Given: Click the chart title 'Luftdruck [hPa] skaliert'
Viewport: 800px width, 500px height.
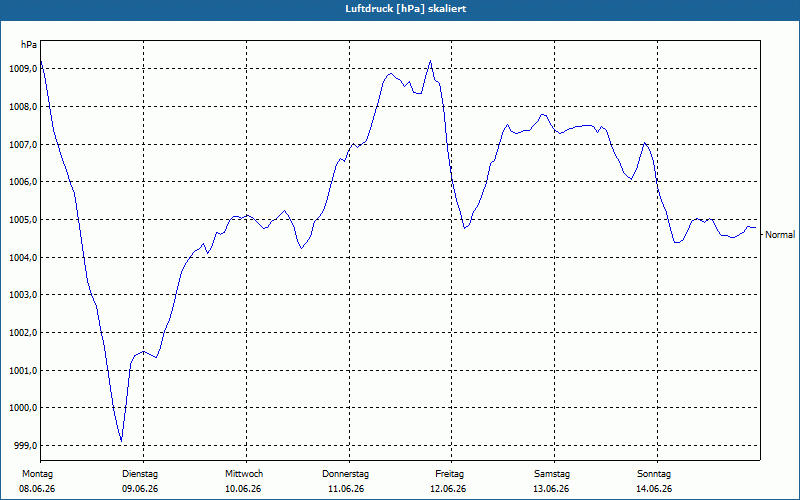Looking at the screenshot, I should point(406,9).
